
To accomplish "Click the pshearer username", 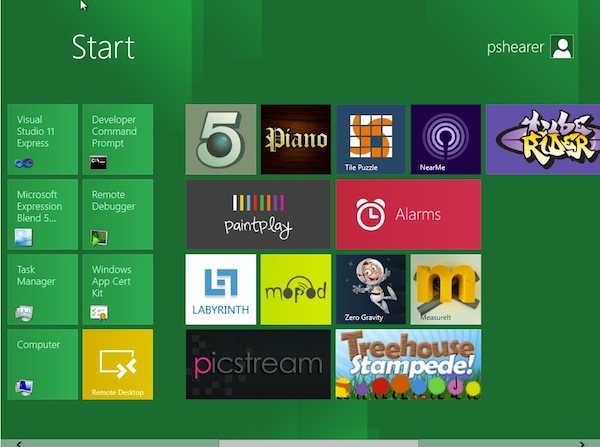I will [515, 47].
